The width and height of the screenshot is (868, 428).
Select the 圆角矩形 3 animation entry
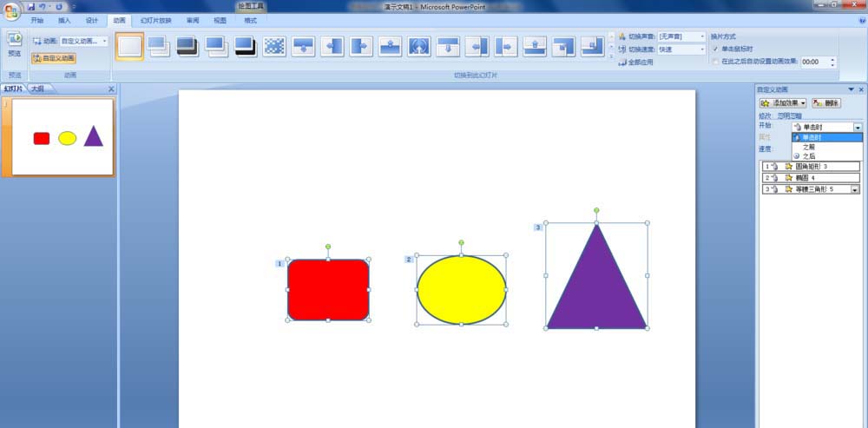811,166
